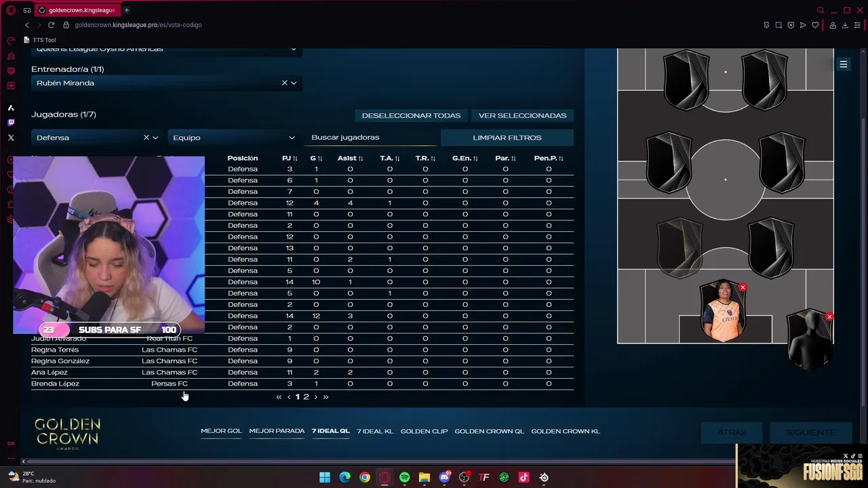Add page to bookmarks with heart icon

click(x=815, y=25)
